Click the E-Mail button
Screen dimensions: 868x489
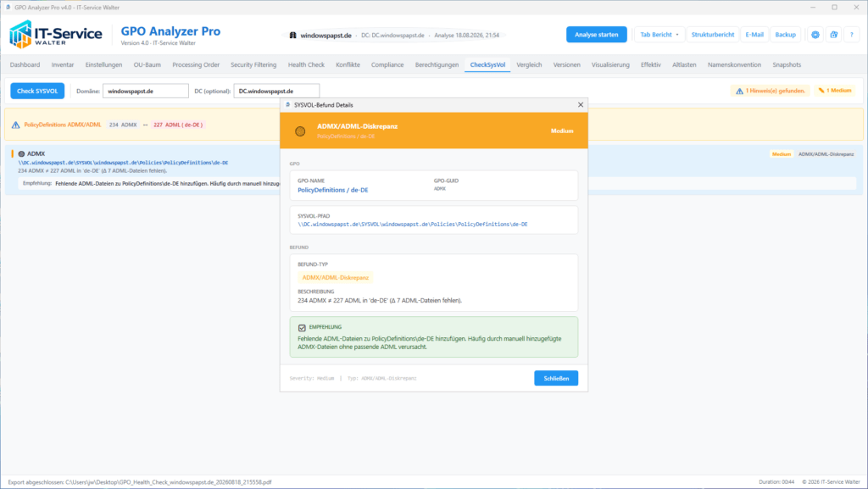coord(754,34)
